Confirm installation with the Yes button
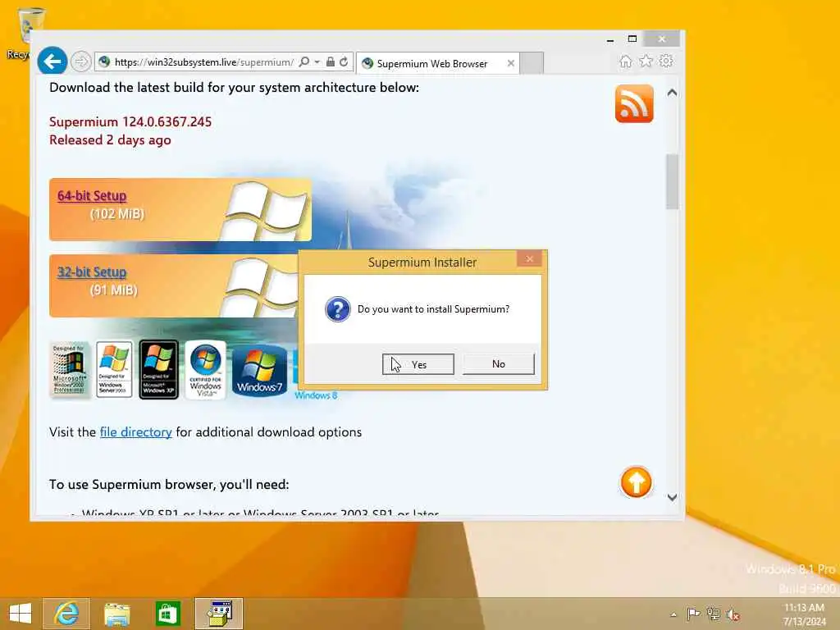This screenshot has width=840, height=630. (418, 364)
